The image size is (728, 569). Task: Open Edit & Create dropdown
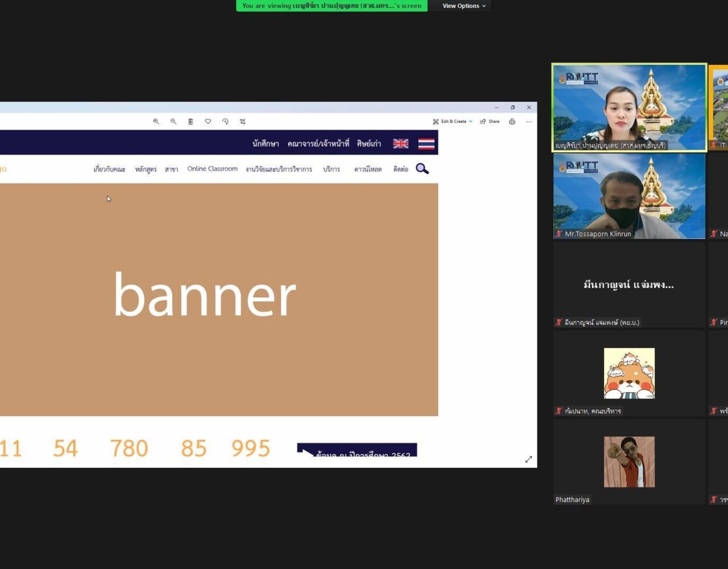pos(453,121)
